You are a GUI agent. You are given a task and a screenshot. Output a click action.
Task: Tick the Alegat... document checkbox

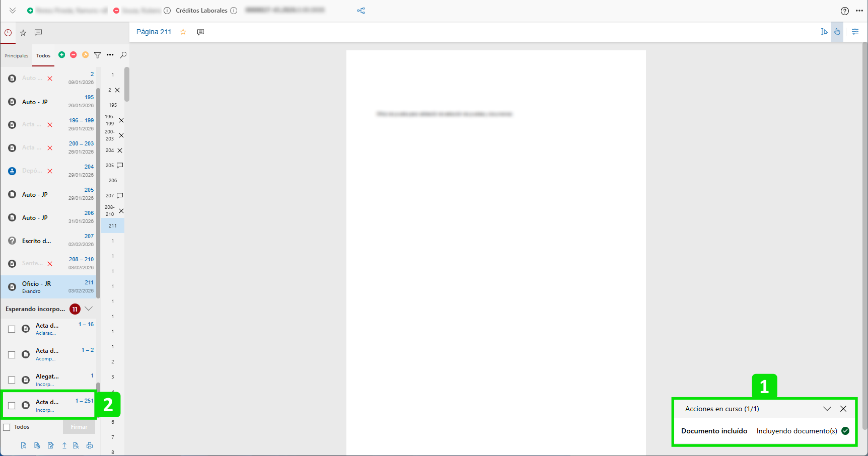point(12,380)
